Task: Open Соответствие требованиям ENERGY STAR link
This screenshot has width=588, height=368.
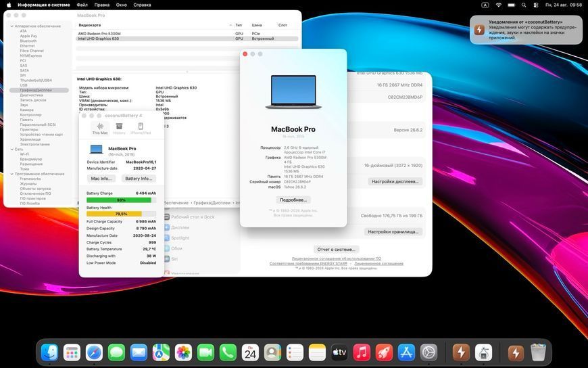Action: (308, 264)
